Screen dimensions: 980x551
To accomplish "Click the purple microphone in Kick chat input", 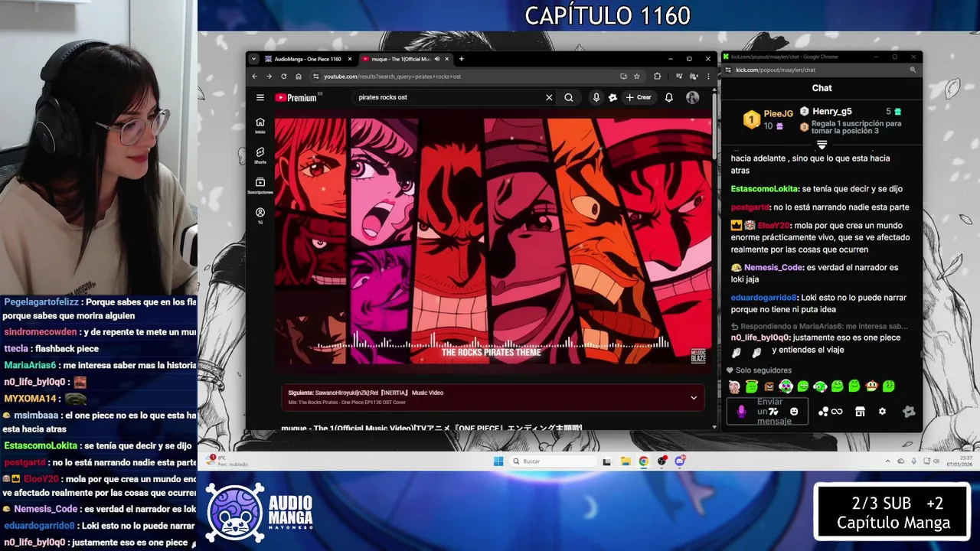I will pyautogui.click(x=741, y=412).
